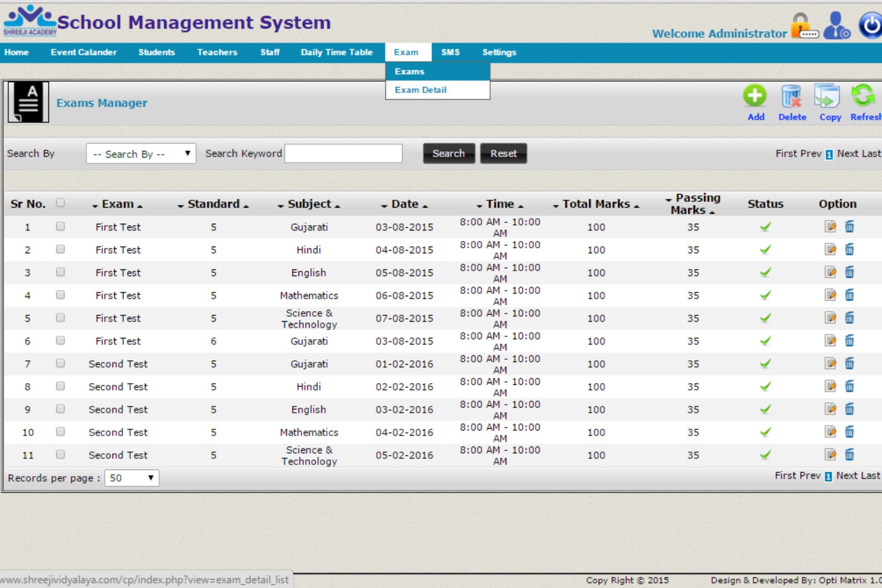The width and height of the screenshot is (882, 588).
Task: Edit the row 11 Second Test exam
Action: (x=830, y=455)
